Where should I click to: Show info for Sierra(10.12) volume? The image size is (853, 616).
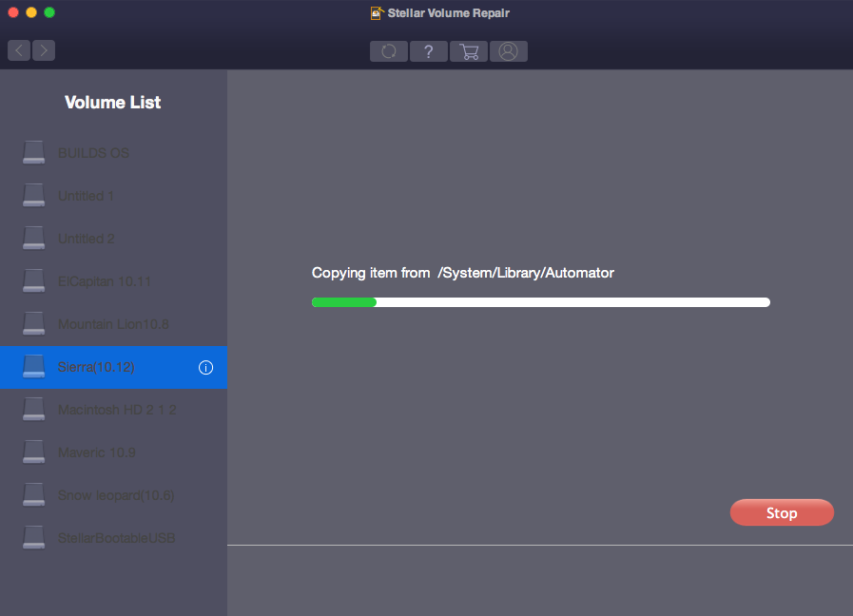tap(205, 368)
